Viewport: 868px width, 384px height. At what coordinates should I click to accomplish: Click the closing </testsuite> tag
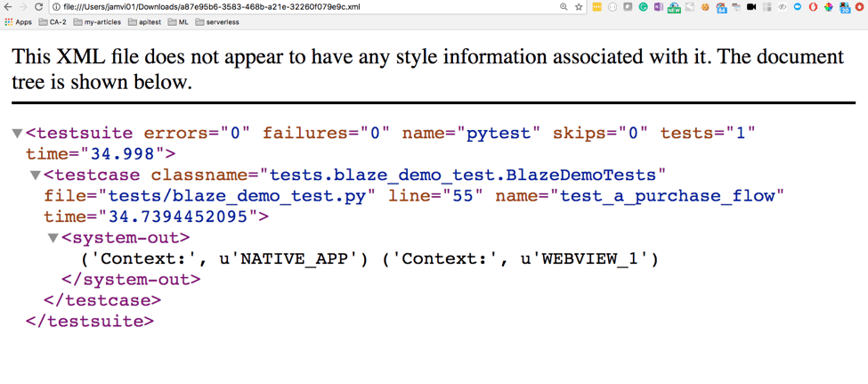coord(90,322)
